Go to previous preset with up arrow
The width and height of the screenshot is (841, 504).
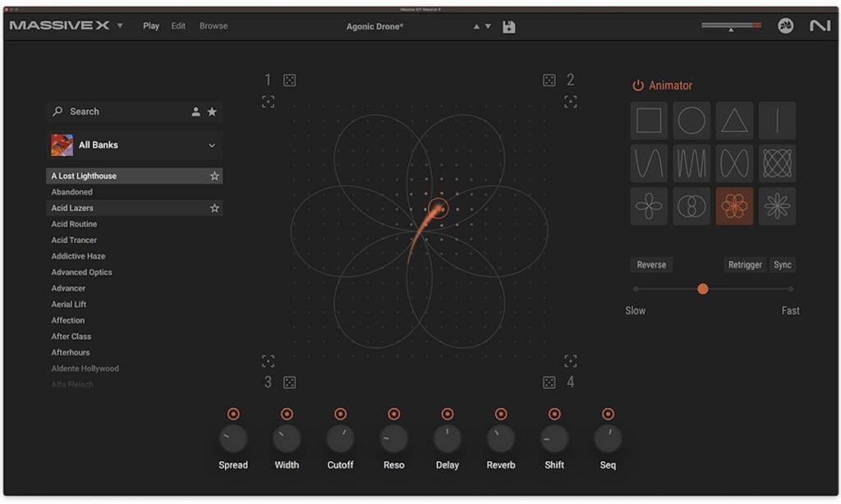[x=476, y=26]
